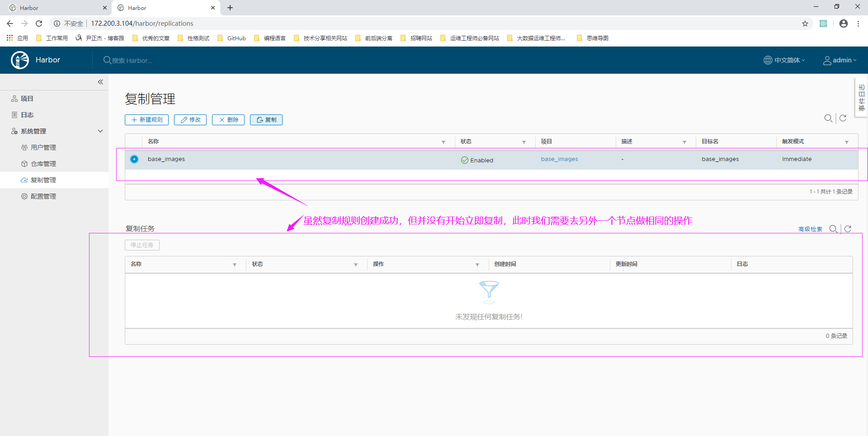Click the Harbor logo in the header

point(20,60)
